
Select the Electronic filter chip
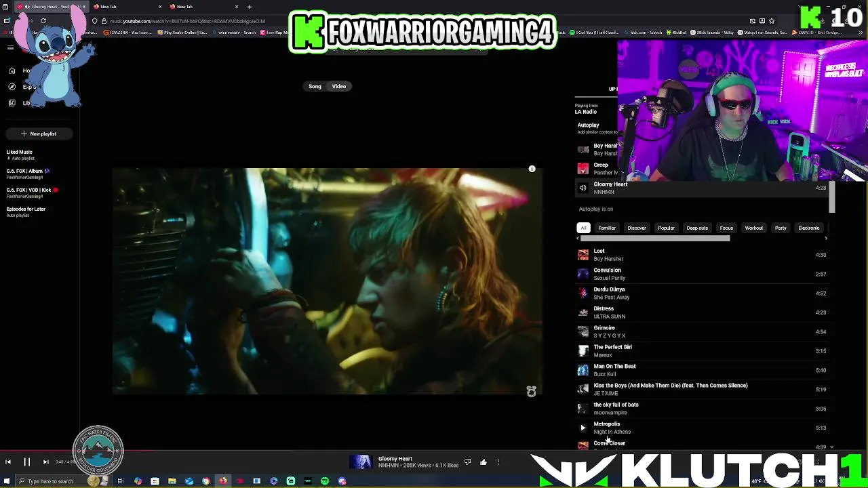[x=809, y=228]
